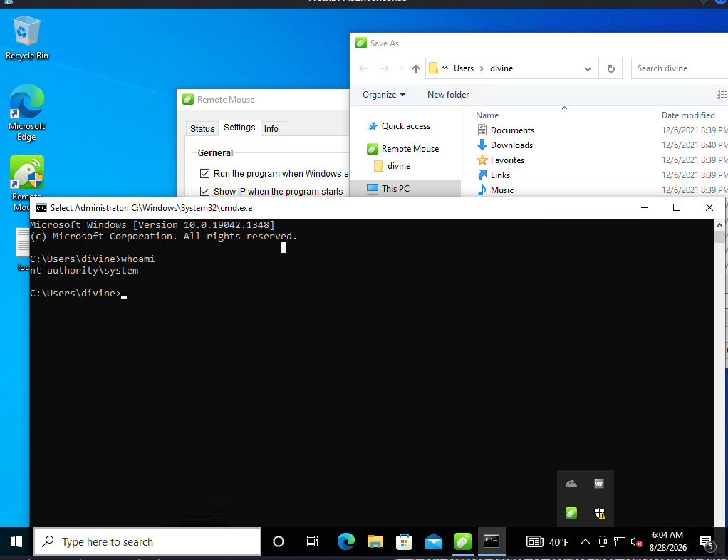Viewport: 728px width, 560px height.
Task: Click the muted volume tray icon
Action: click(x=636, y=542)
